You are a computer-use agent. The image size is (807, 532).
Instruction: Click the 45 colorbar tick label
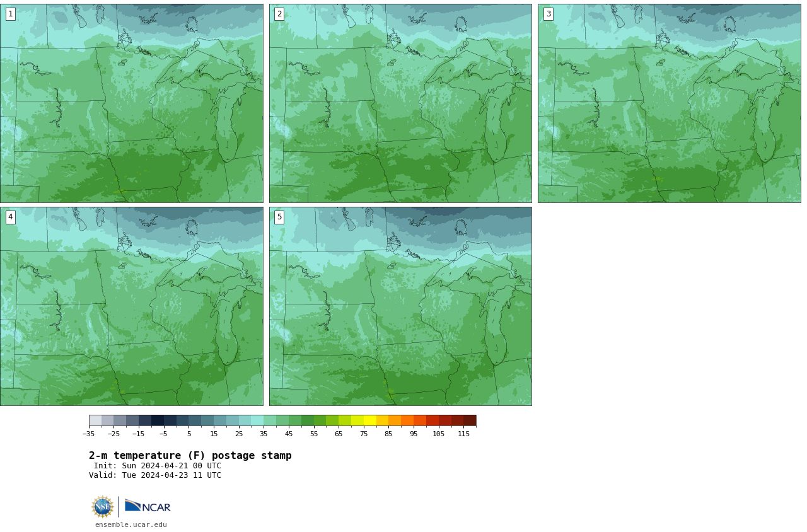coord(289,434)
